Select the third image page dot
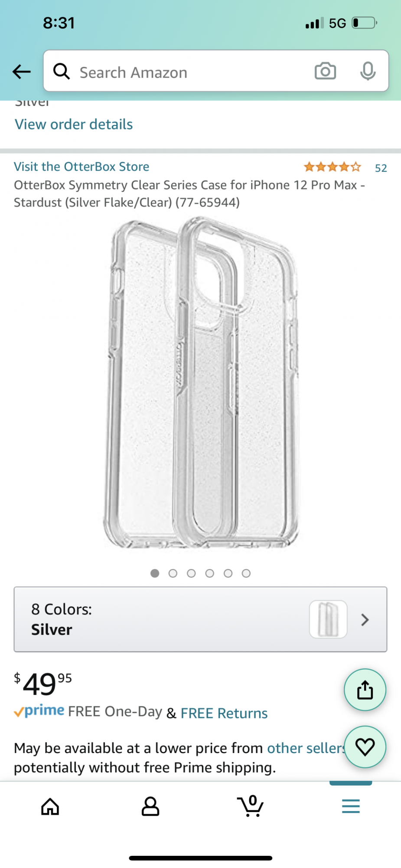 point(191,574)
